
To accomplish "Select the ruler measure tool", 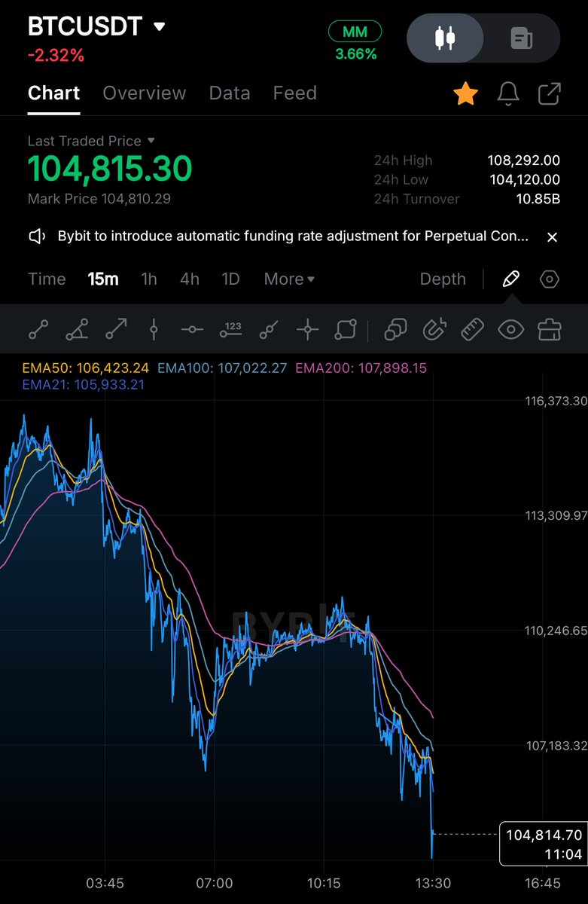I will (x=472, y=329).
